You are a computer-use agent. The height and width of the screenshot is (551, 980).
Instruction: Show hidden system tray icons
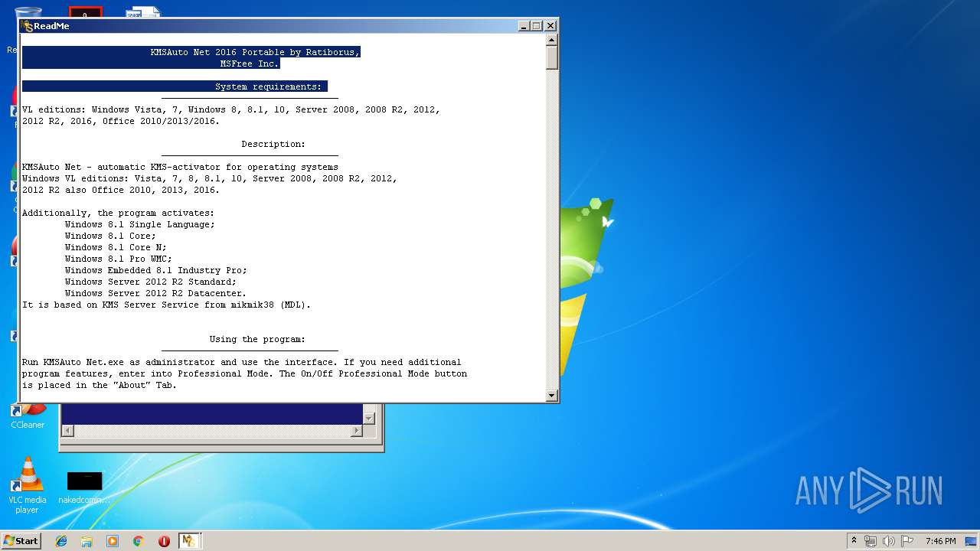click(x=854, y=541)
